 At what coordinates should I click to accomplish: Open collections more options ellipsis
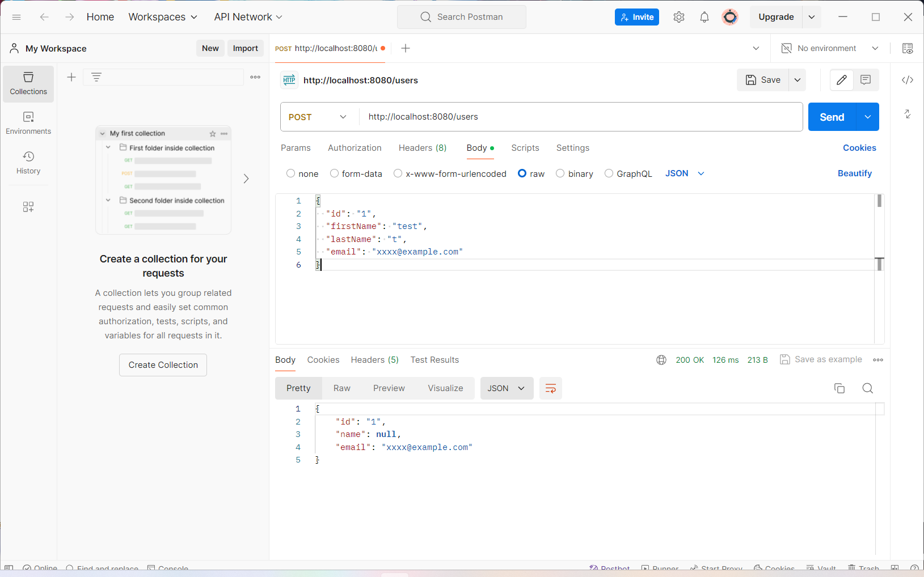(255, 77)
